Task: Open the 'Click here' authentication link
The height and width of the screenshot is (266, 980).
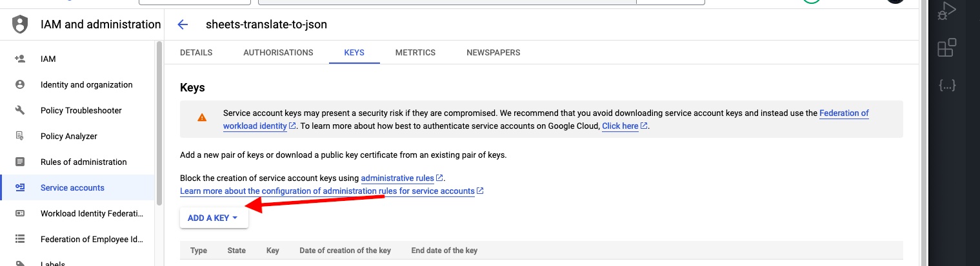Action: [620, 126]
